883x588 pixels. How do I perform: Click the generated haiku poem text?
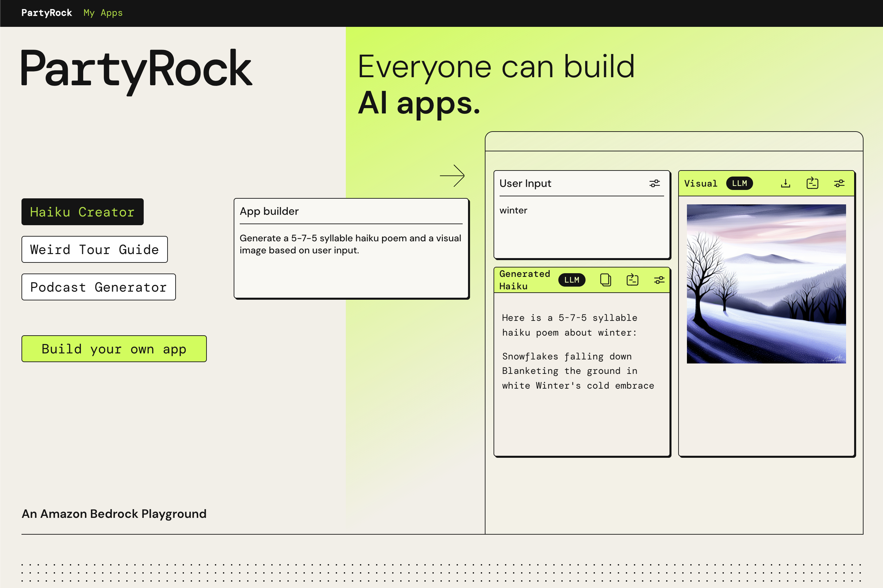[578, 371]
